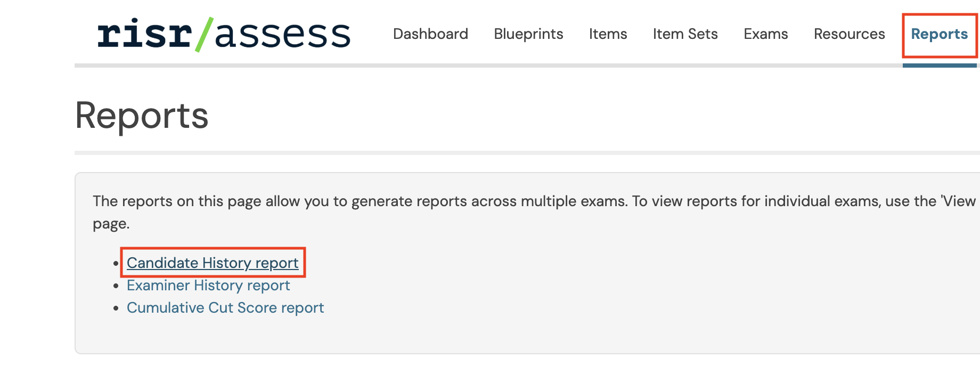Click the green slash in the logo
This screenshot has height=375, width=980.
pyautogui.click(x=204, y=34)
